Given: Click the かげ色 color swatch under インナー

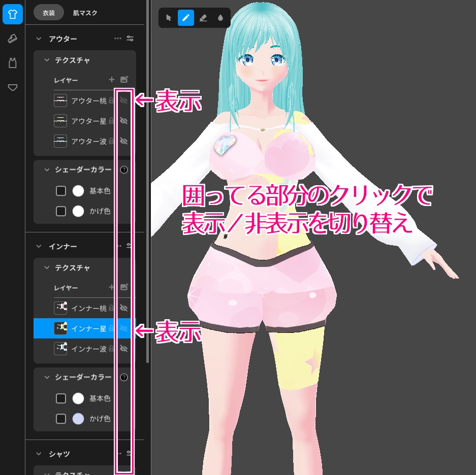Looking at the screenshot, I should pos(78,419).
